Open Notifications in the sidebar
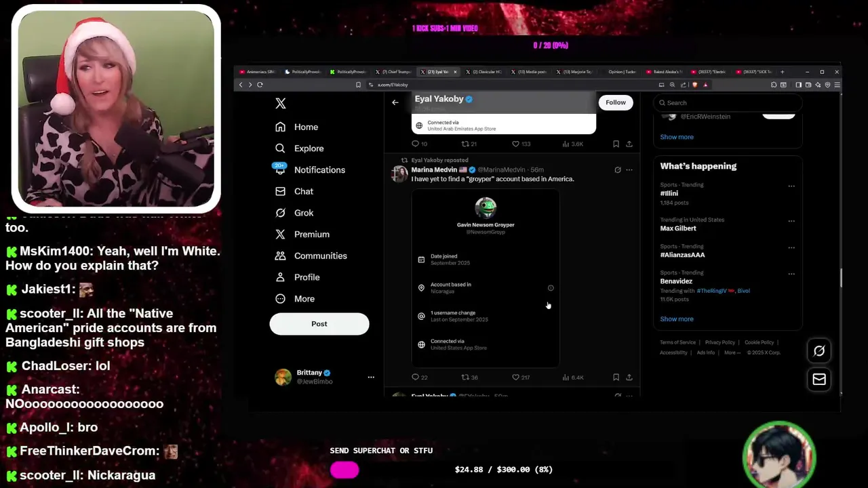 tap(310, 170)
